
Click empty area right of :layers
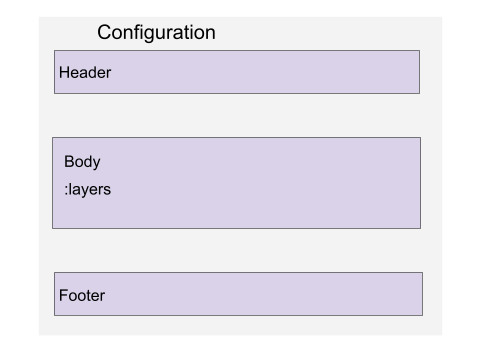pyautogui.click(x=267, y=190)
